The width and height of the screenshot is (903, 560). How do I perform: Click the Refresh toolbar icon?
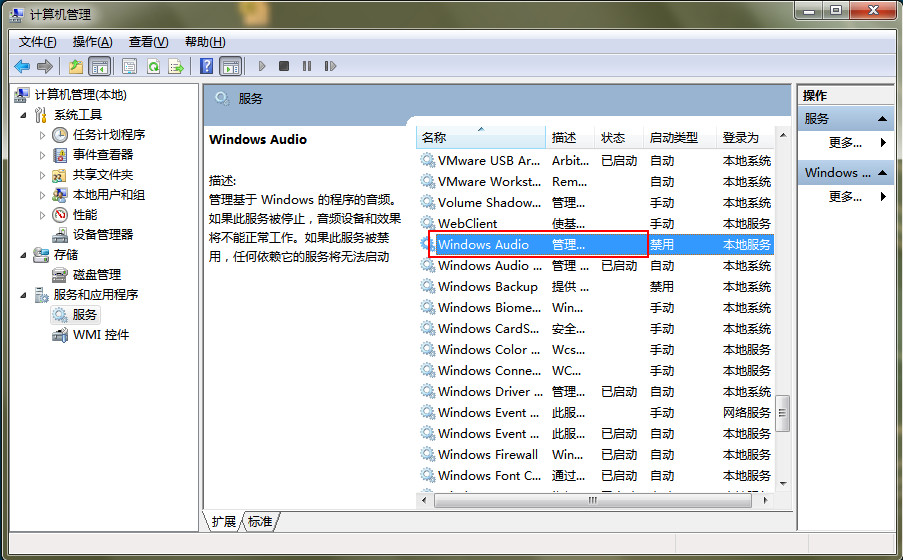coord(153,66)
